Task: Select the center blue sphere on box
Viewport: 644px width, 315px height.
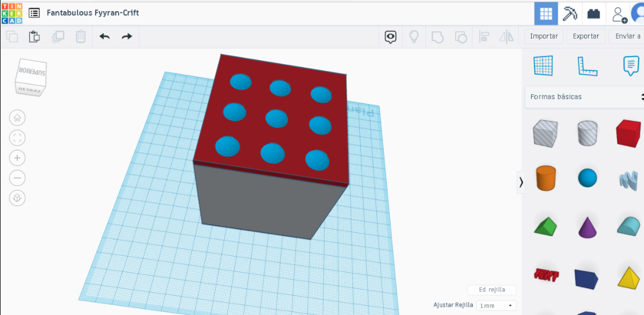Action: 277,118
